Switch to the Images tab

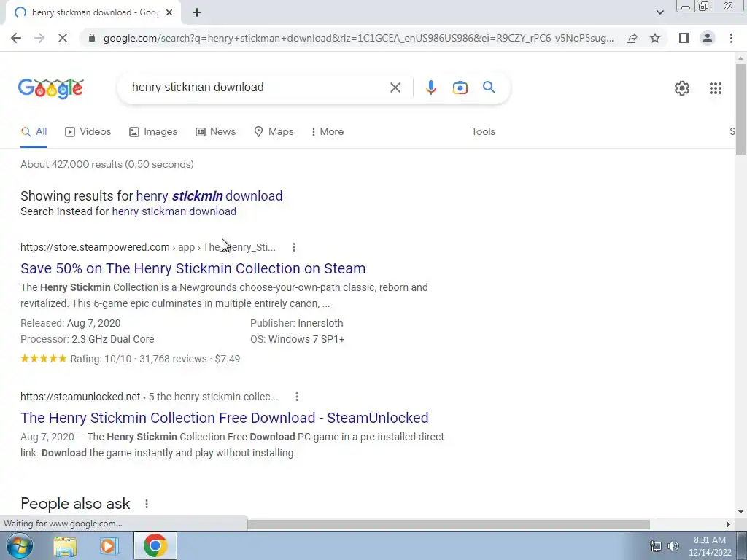pyautogui.click(x=153, y=131)
